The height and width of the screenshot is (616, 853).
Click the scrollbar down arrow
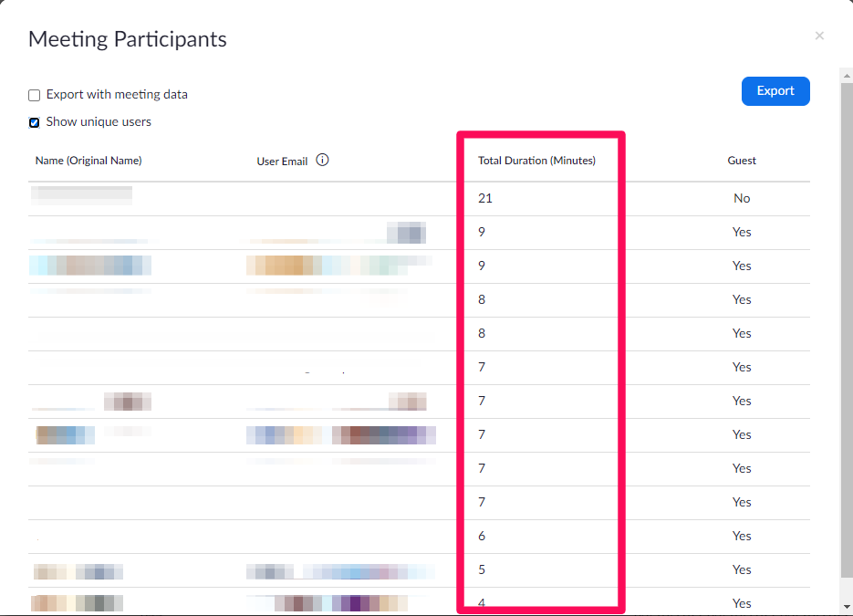(846, 606)
